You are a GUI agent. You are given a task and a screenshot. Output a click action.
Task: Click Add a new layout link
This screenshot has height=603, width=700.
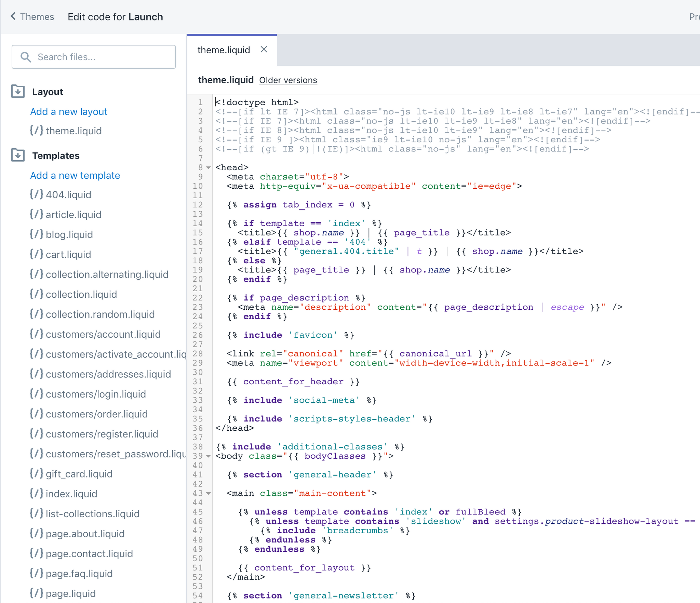68,111
